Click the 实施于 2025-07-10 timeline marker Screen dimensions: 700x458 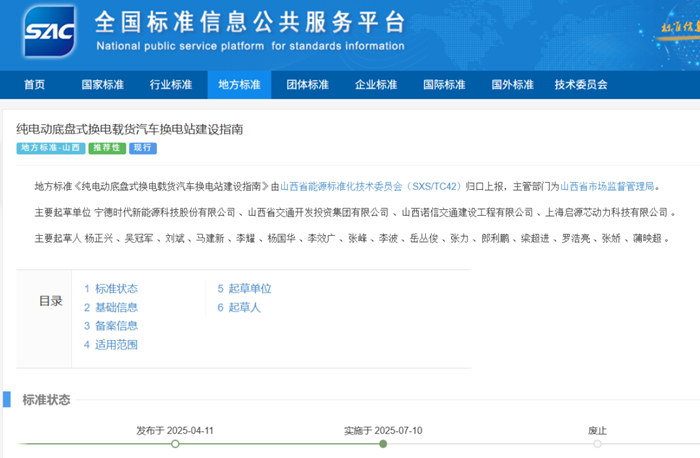pos(383,443)
